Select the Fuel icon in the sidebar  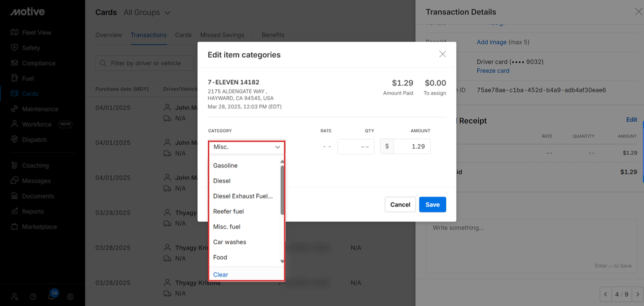pyautogui.click(x=15, y=78)
